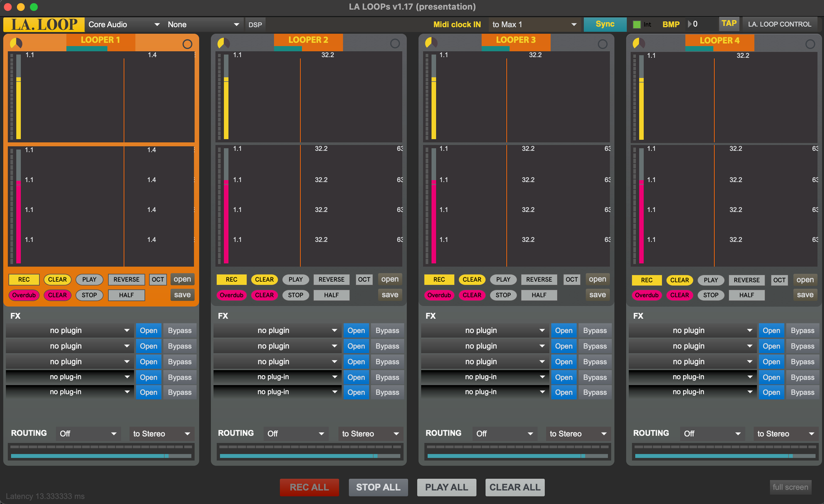Click the CLEAR ALL button

click(x=514, y=487)
